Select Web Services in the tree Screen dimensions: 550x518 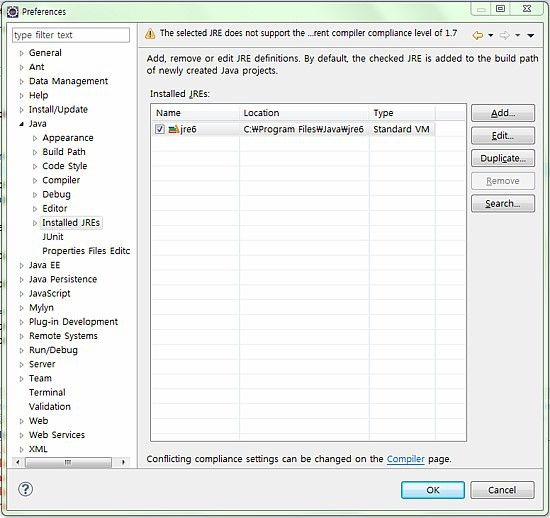click(57, 435)
